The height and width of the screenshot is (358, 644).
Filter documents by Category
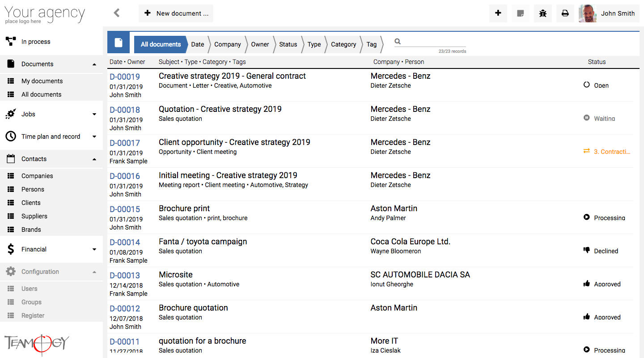343,44
